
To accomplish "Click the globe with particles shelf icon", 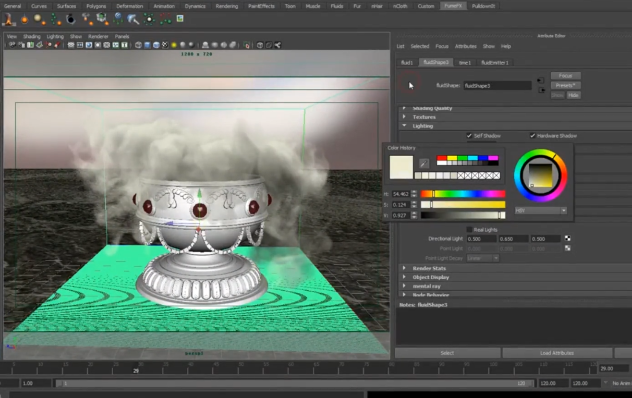I will [x=118, y=19].
